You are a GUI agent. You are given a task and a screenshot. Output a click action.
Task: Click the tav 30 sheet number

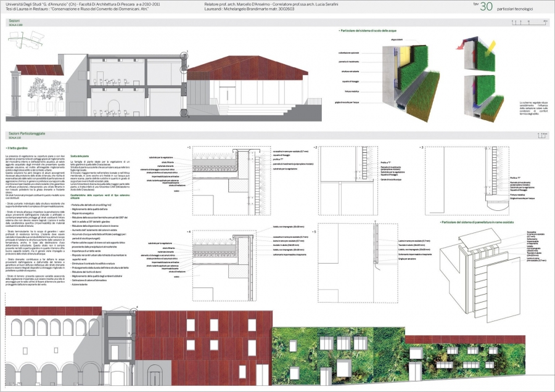tap(485, 6)
